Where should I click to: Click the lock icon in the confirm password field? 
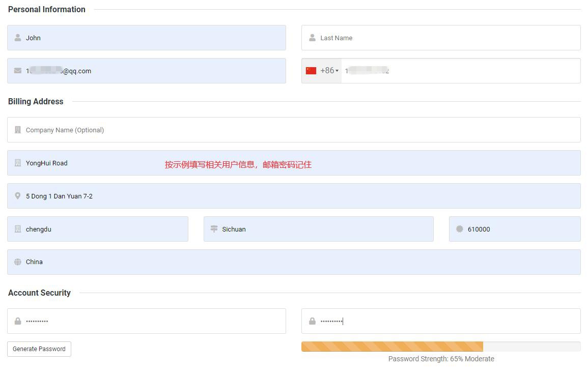(x=312, y=321)
